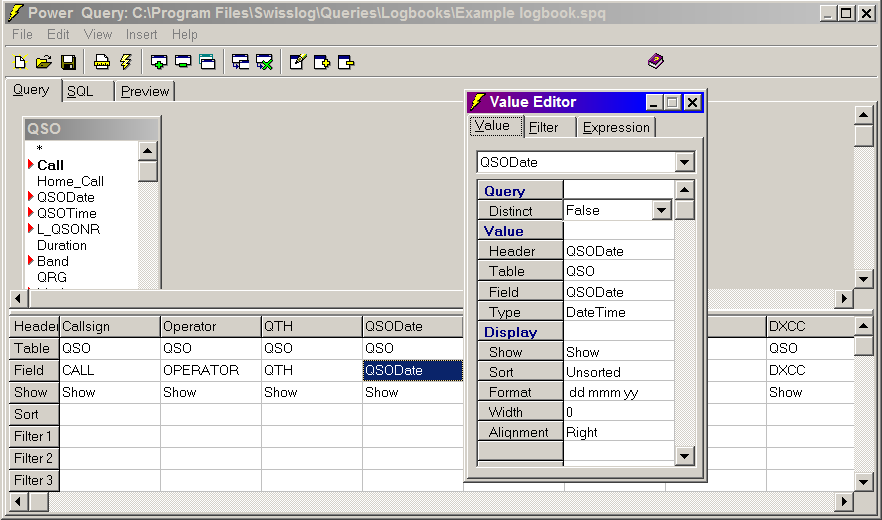This screenshot has width=882, height=520.
Task: Click the Power Query window title lightning icon
Action: click(x=16, y=12)
